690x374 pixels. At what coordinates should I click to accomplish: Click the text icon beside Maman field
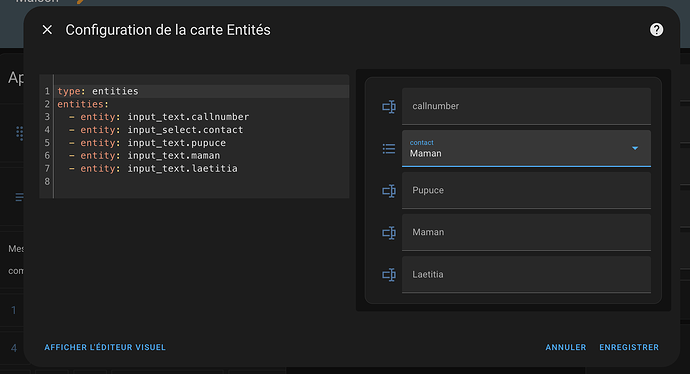(389, 233)
